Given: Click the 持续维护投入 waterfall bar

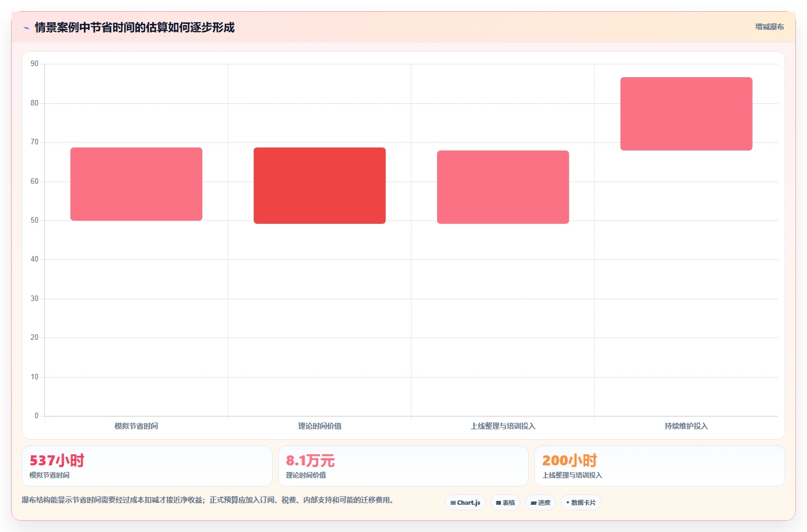Looking at the screenshot, I should pyautogui.click(x=686, y=114).
